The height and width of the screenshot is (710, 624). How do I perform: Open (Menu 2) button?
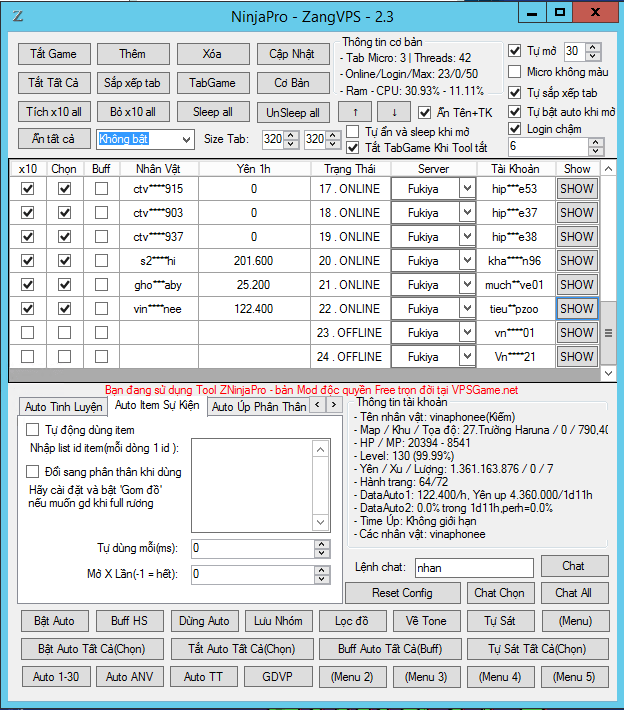click(x=352, y=676)
